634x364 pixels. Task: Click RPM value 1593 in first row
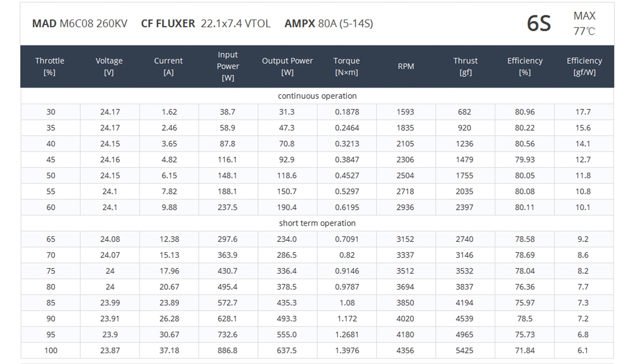(405, 112)
